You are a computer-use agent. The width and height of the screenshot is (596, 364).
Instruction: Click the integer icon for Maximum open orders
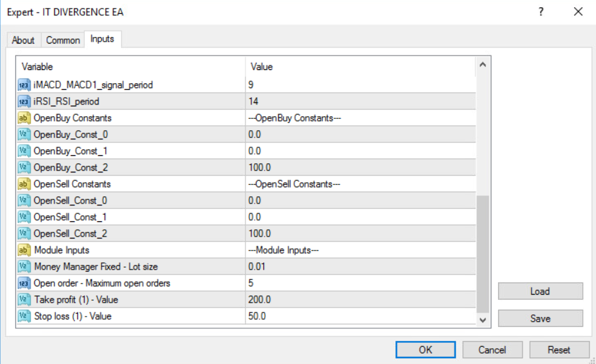[x=24, y=283]
